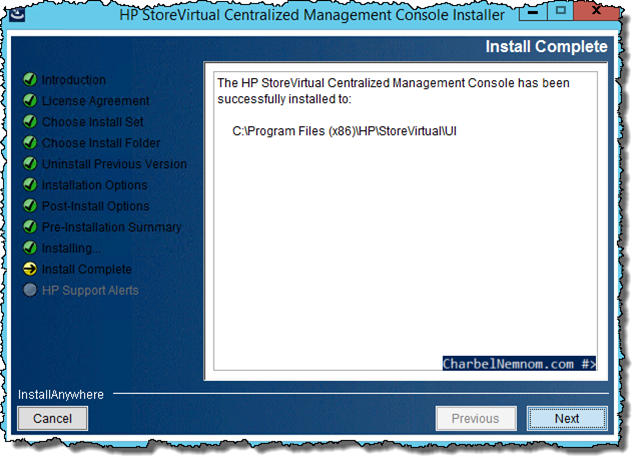This screenshot has height=463, width=640.
Task: Select the Installing... step label
Action: point(71,248)
